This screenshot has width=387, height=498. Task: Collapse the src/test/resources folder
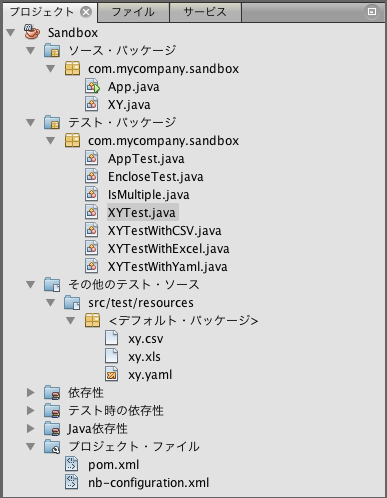(51, 302)
